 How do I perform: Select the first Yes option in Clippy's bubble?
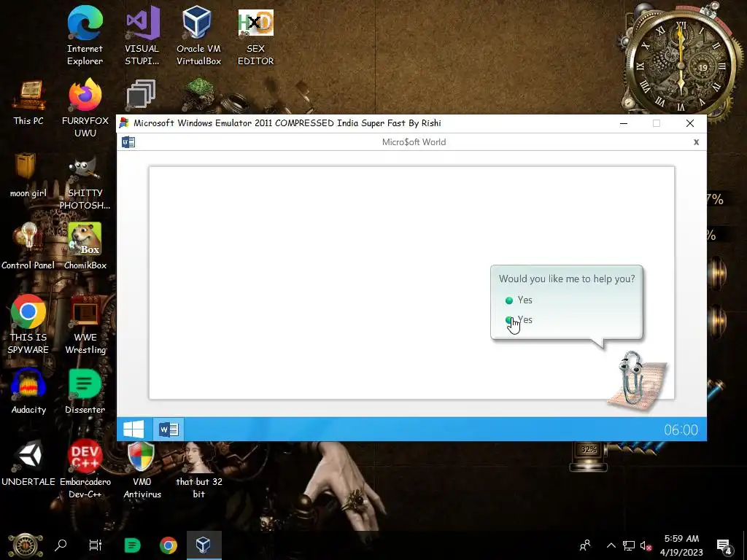[x=519, y=300]
